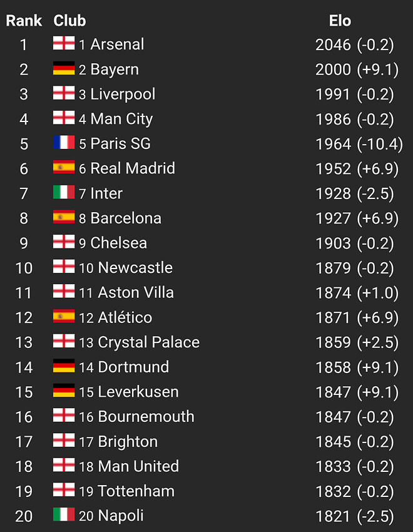The height and width of the screenshot is (532, 413).
Task: Open the Liverpool club link
Action: (x=123, y=95)
